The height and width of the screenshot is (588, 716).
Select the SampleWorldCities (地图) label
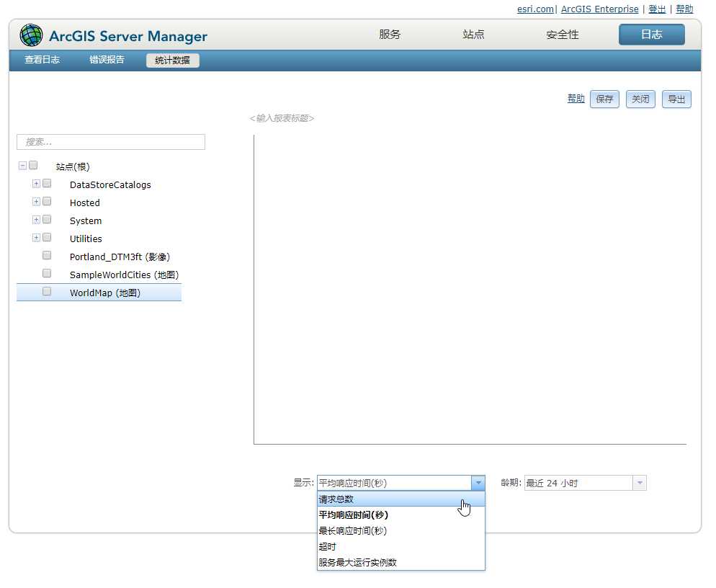[124, 275]
